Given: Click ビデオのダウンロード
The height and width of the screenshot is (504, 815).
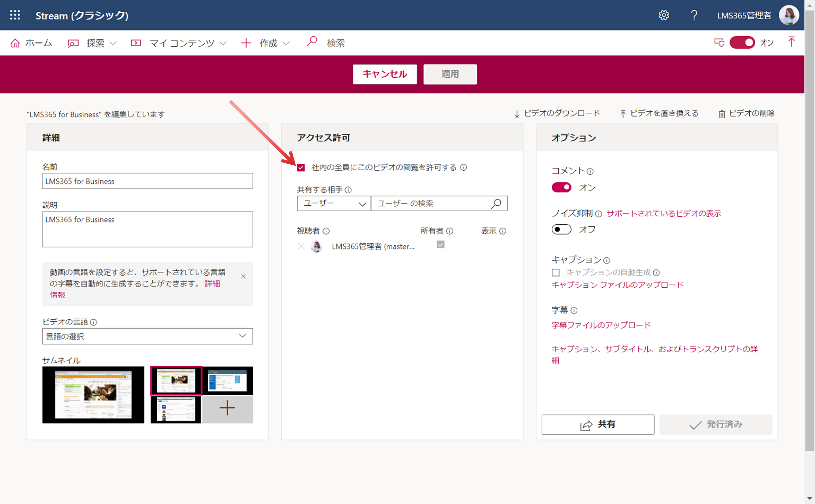Looking at the screenshot, I should pyautogui.click(x=557, y=114).
